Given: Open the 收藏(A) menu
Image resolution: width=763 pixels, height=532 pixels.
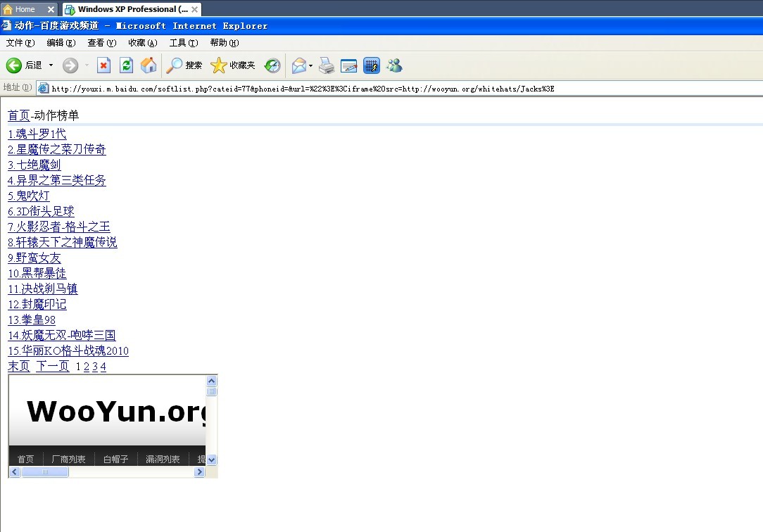Looking at the screenshot, I should click(143, 43).
